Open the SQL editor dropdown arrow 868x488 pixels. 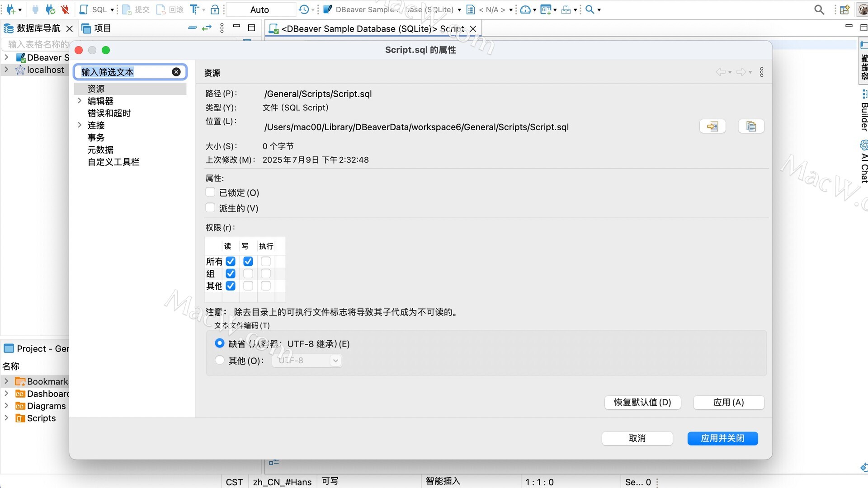pyautogui.click(x=112, y=10)
